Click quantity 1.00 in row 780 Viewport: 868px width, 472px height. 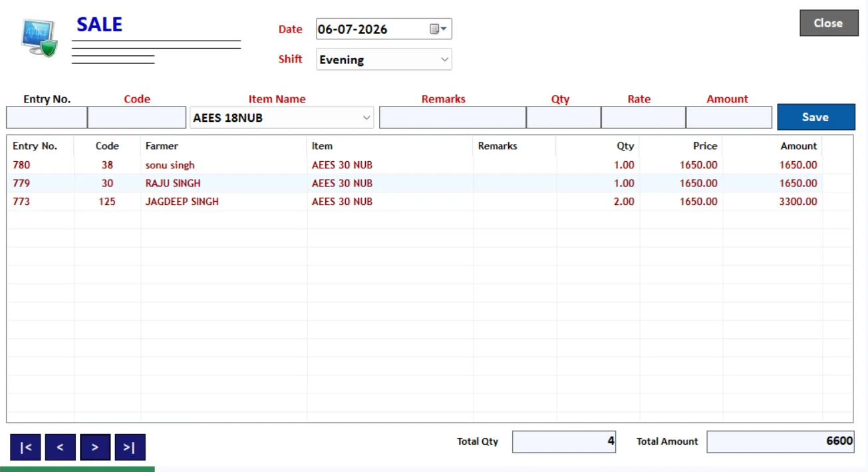click(624, 165)
